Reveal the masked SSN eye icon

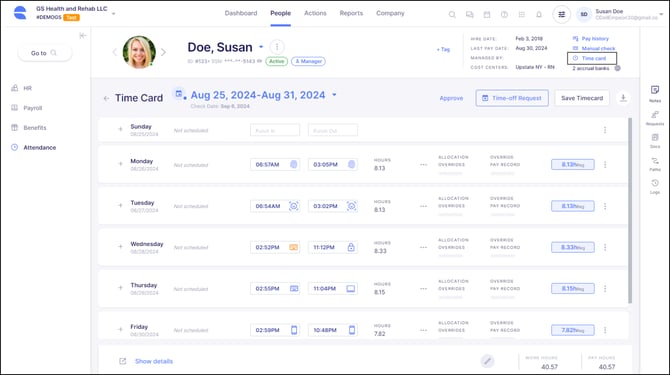(x=259, y=61)
